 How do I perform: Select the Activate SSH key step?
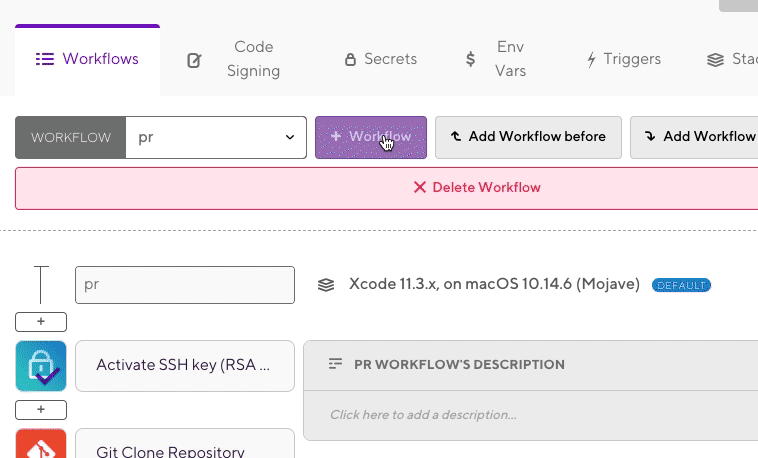click(185, 365)
